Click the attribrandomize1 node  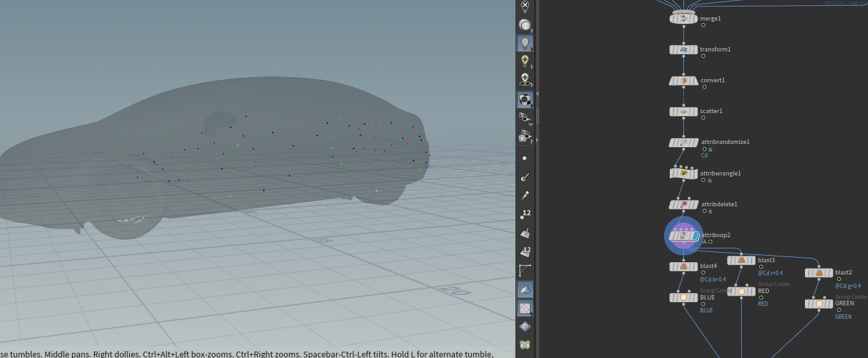click(x=683, y=142)
